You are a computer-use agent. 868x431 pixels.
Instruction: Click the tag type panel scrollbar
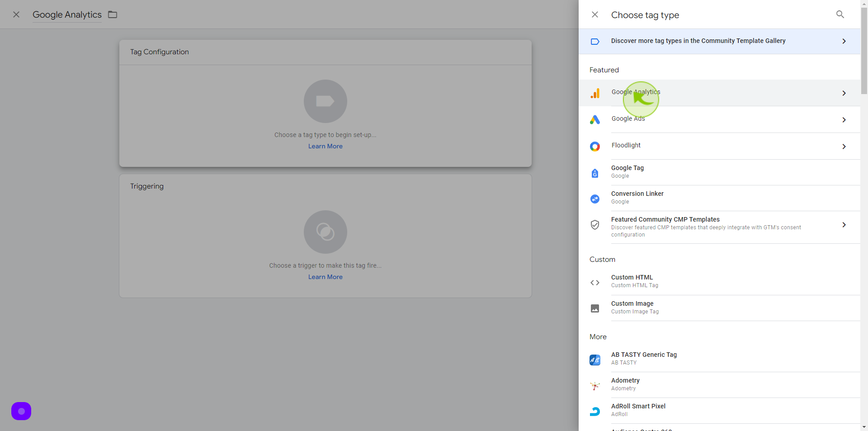coord(864,51)
